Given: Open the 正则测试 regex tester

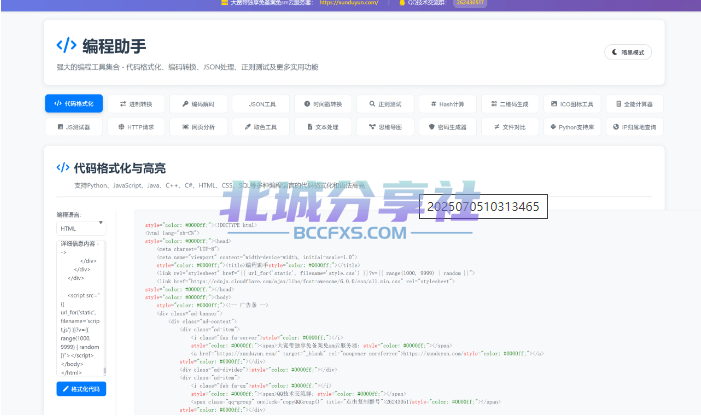Looking at the screenshot, I should coord(385,104).
